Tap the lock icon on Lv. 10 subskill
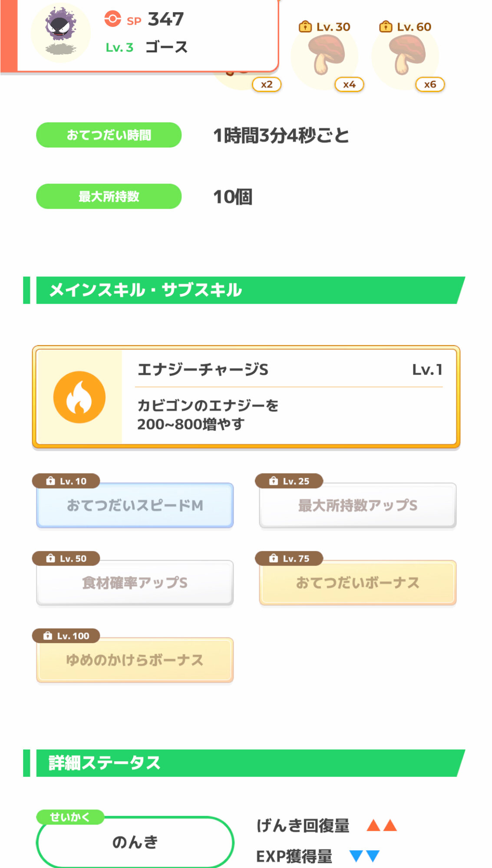This screenshot has height=868, width=492. click(x=50, y=481)
